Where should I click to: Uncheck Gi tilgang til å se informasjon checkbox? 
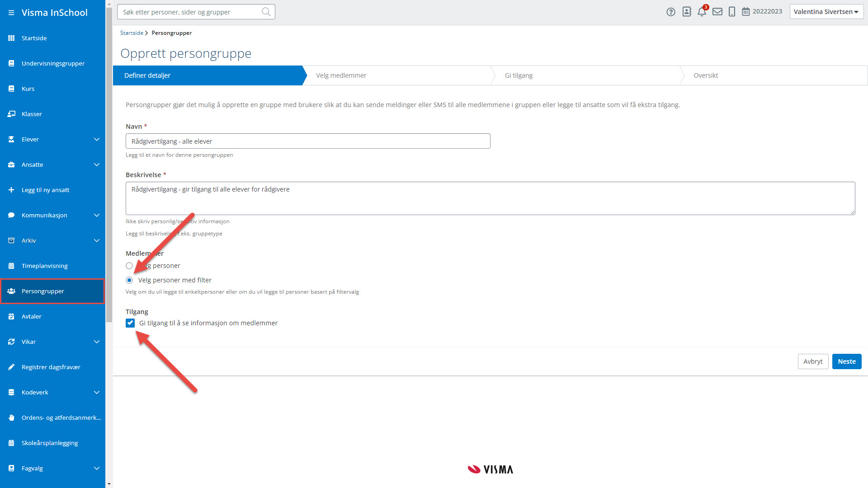coord(130,323)
